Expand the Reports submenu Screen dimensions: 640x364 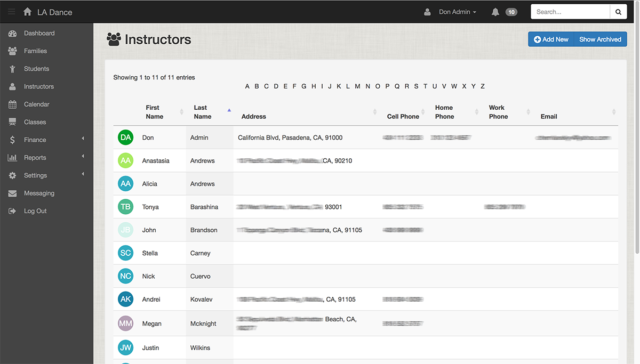pyautogui.click(x=35, y=158)
